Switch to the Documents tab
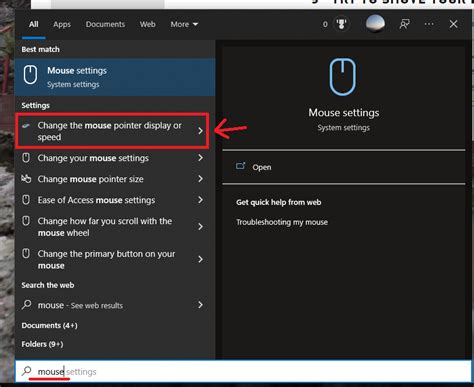This screenshot has height=387, width=474. 105,24
